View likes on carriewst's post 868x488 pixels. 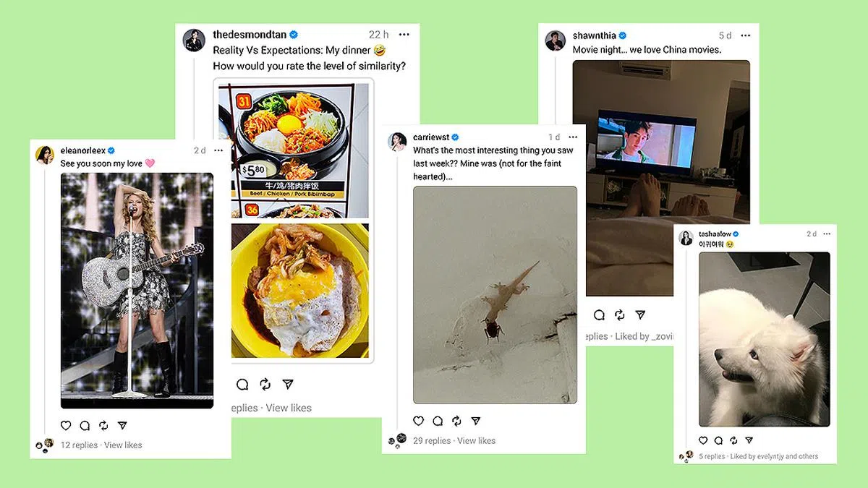click(x=476, y=440)
